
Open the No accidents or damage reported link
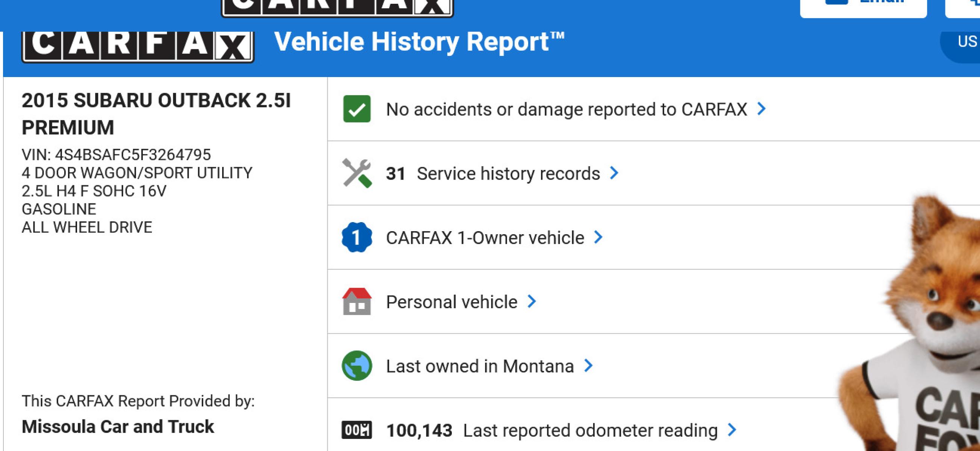pos(566,109)
